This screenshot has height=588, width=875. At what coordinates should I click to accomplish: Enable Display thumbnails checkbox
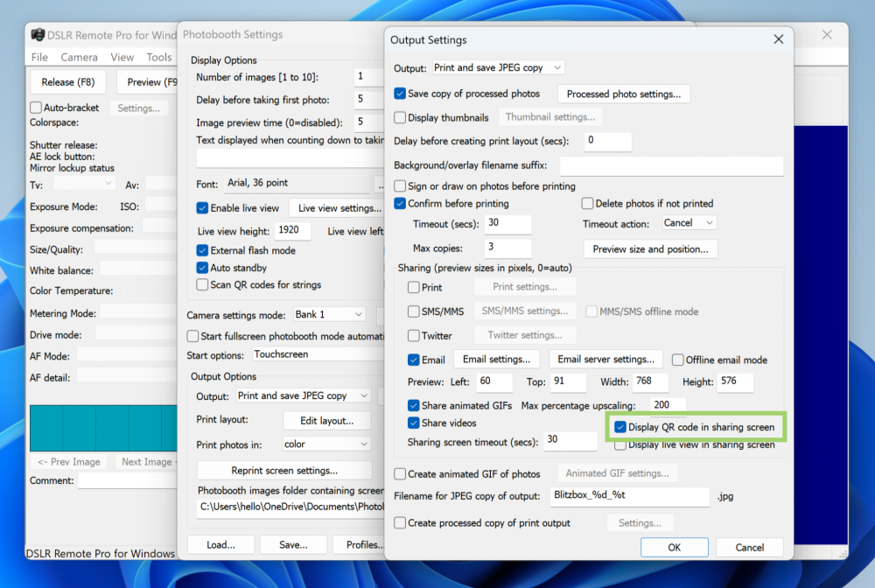click(x=400, y=117)
